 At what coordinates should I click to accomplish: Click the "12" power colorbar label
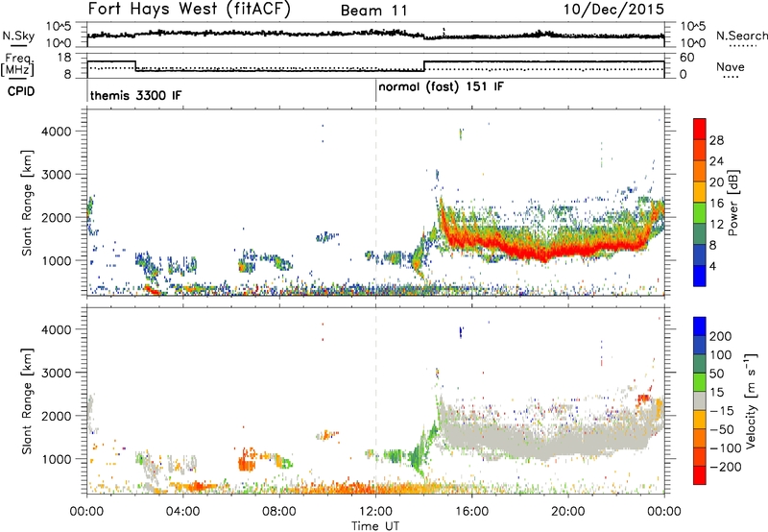pyautogui.click(x=716, y=225)
